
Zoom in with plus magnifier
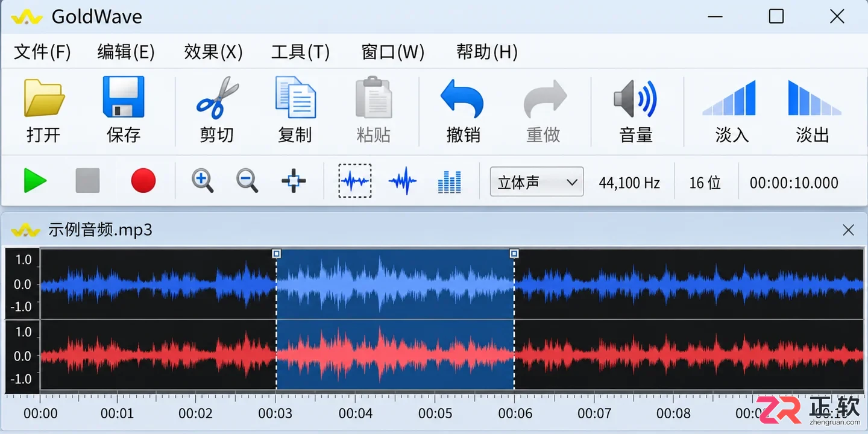coord(203,181)
